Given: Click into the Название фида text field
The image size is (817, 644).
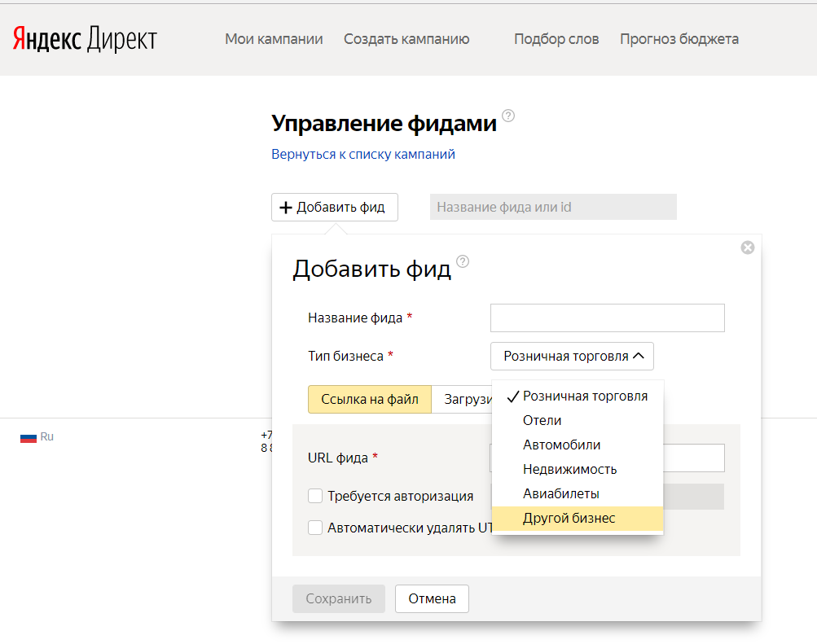Looking at the screenshot, I should click(x=608, y=318).
